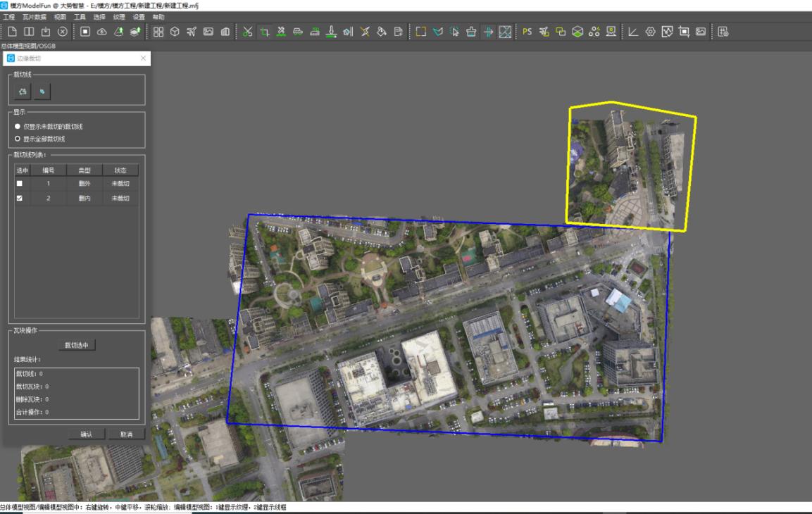
Task: Click the circled X toolbar icon
Action: coord(63,32)
